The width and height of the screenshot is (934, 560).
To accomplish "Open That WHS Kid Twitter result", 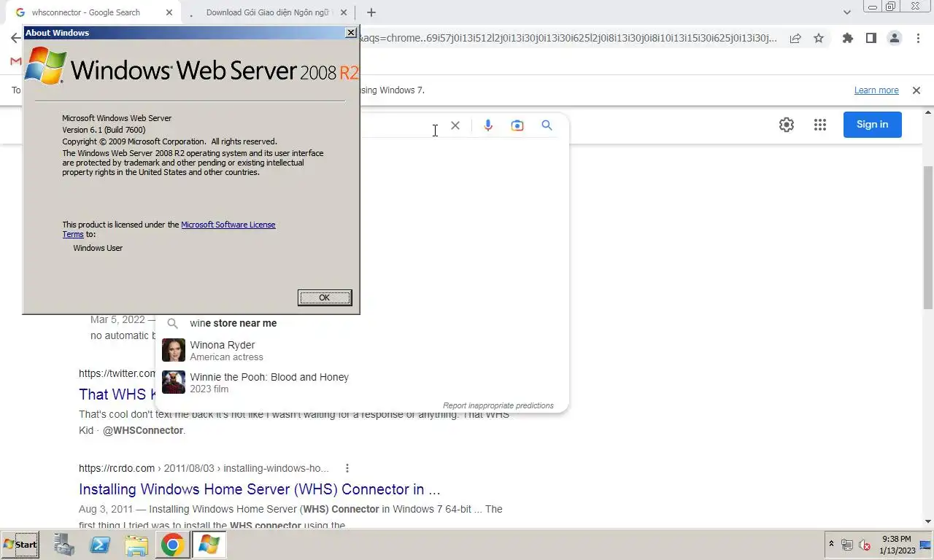I will (x=117, y=394).
